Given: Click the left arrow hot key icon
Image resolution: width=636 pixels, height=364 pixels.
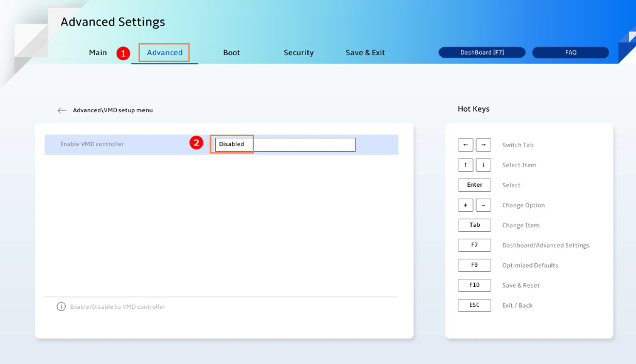Looking at the screenshot, I should pos(465,145).
